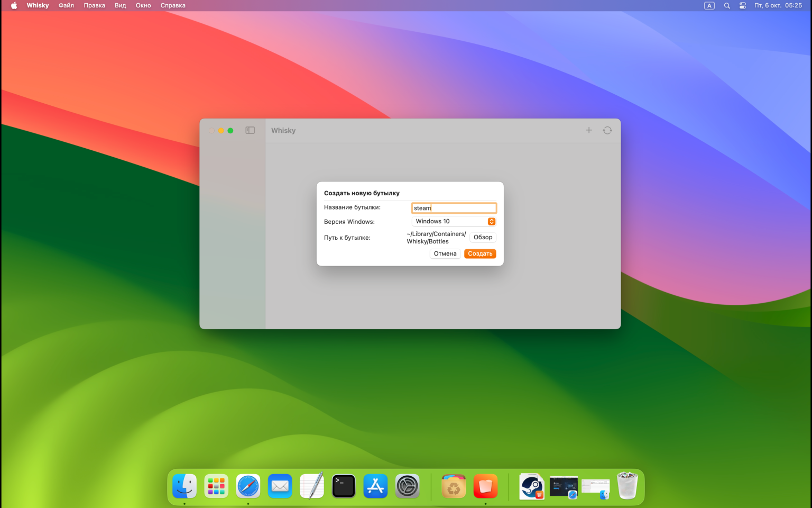Open the Windows 10 version dropdown

tap(454, 221)
